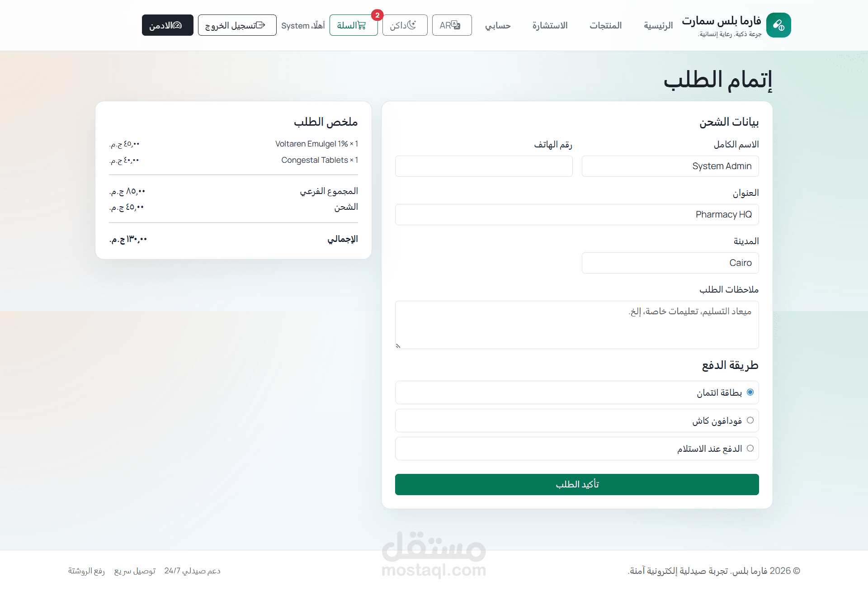Open the admin (الادمن) dashboard icon button
868x591 pixels.
click(x=177, y=25)
